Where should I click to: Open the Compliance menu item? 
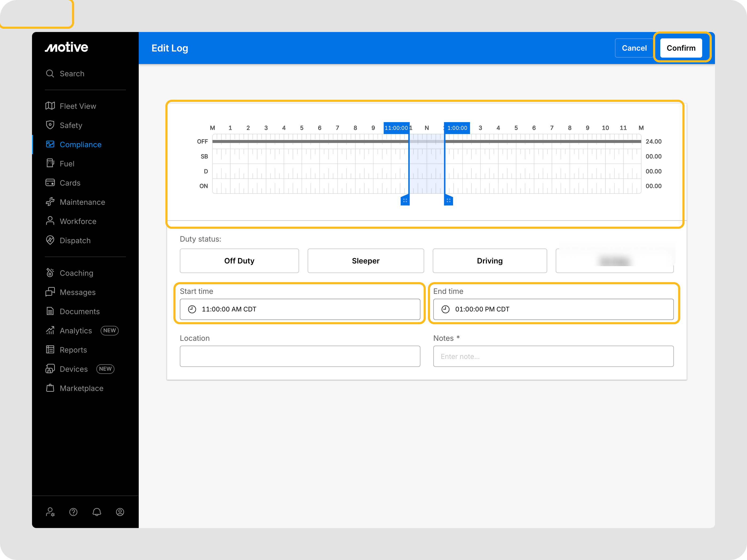(80, 145)
